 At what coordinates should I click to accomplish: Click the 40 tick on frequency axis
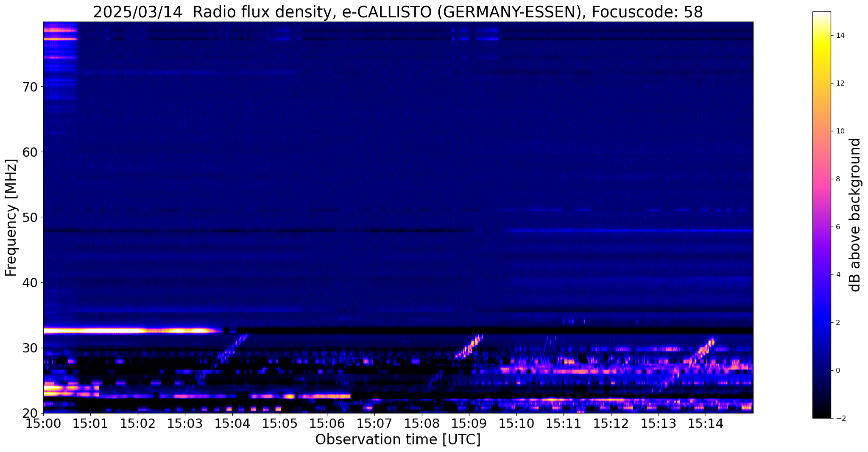coord(31,283)
